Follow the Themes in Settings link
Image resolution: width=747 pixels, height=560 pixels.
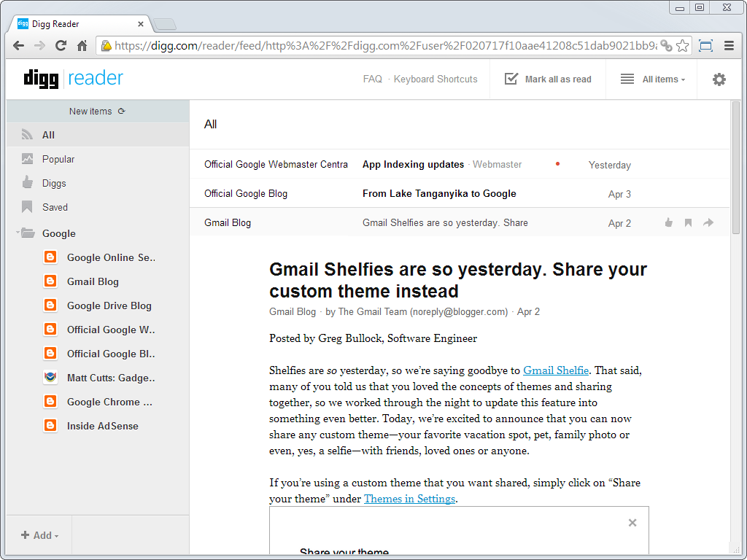pyautogui.click(x=410, y=499)
